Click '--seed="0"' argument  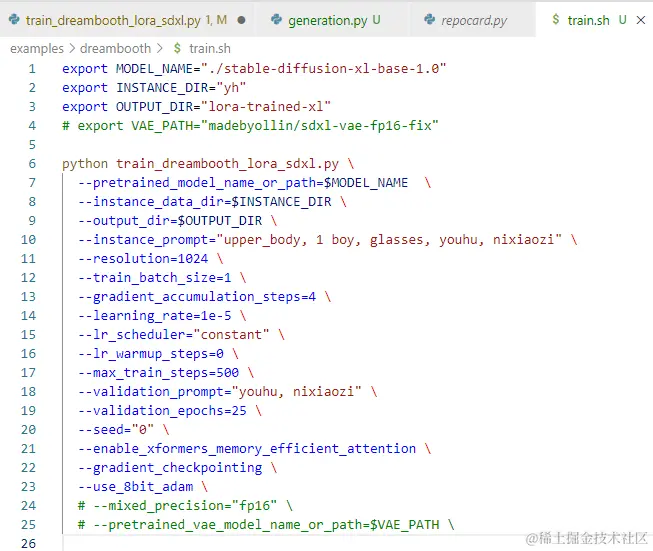(116, 430)
